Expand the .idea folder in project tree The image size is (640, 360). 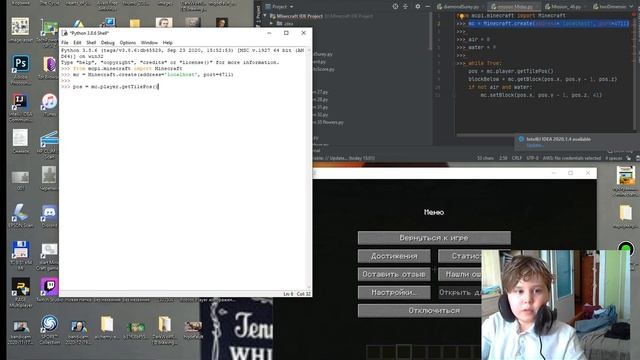coord(271,23)
